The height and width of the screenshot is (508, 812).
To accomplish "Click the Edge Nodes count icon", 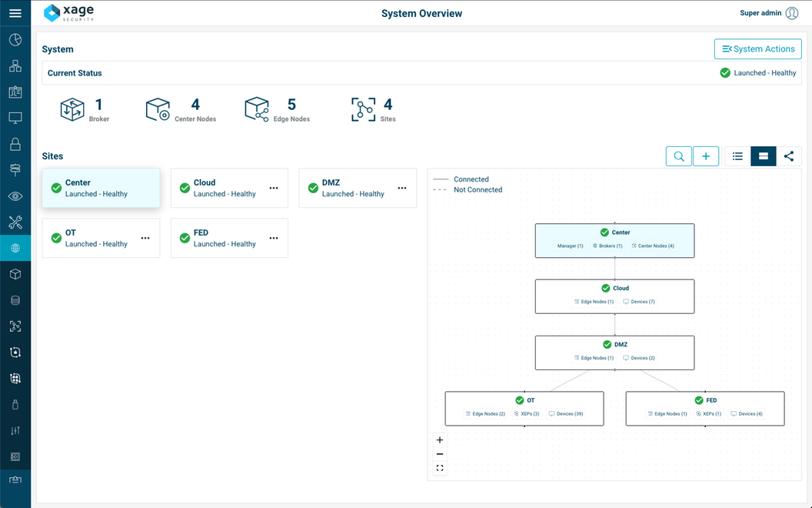I will coord(257,109).
